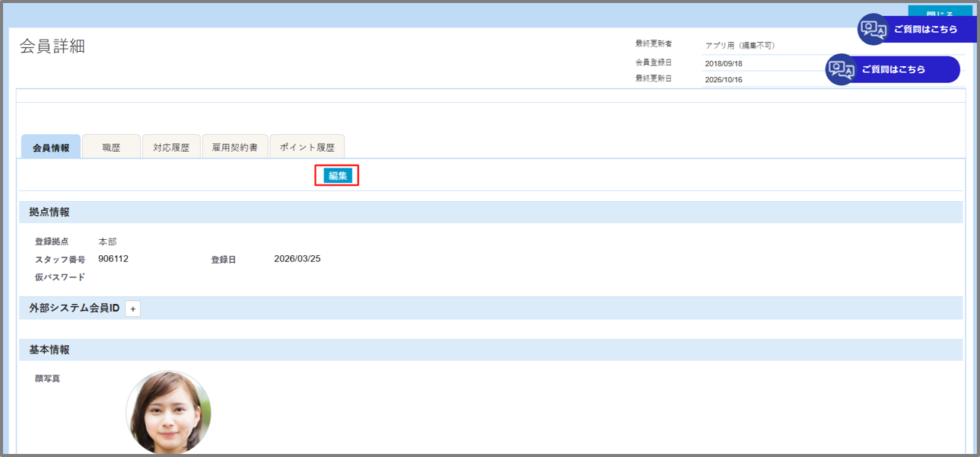Click the スタッフ番号 field label

coord(60,260)
